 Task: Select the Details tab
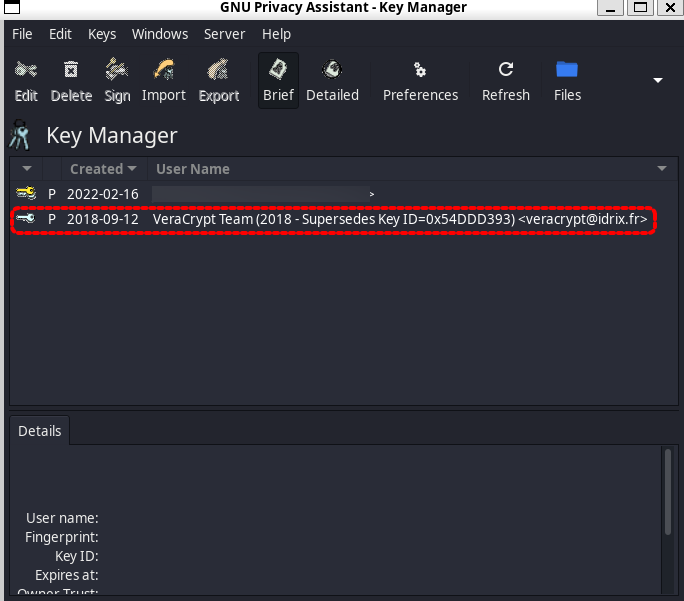point(39,431)
